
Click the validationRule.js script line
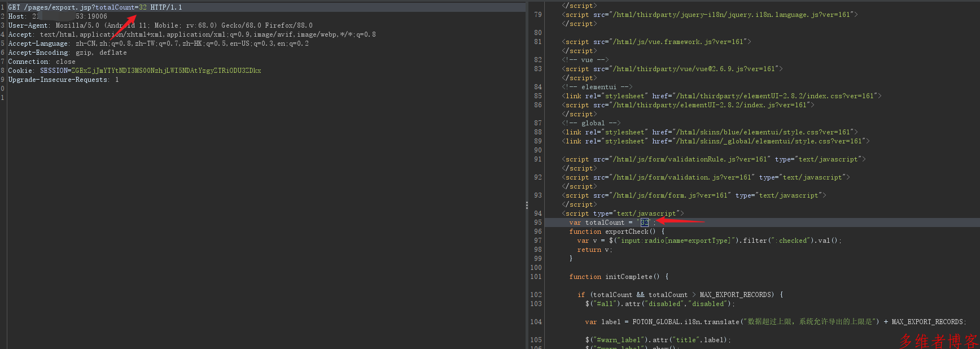coord(714,159)
